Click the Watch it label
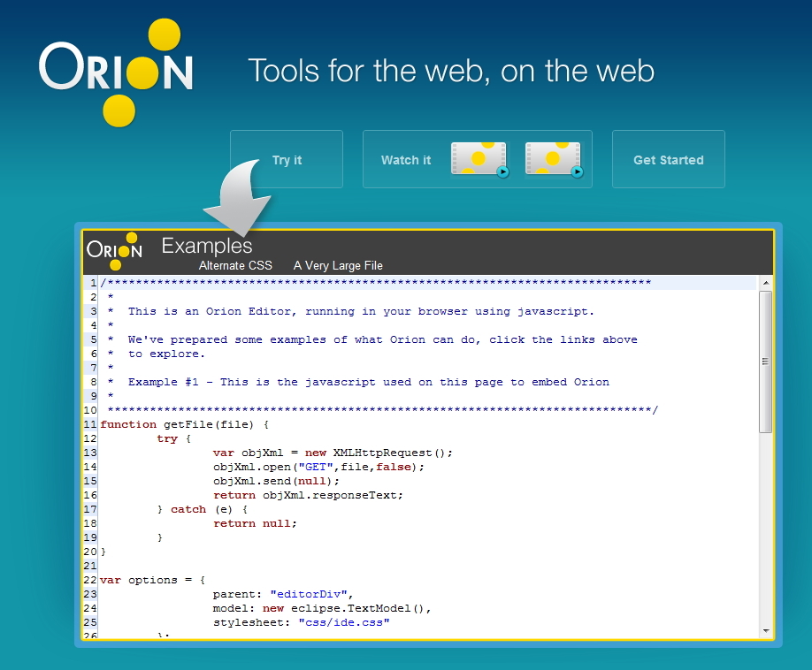This screenshot has width=812, height=670. coord(406,160)
